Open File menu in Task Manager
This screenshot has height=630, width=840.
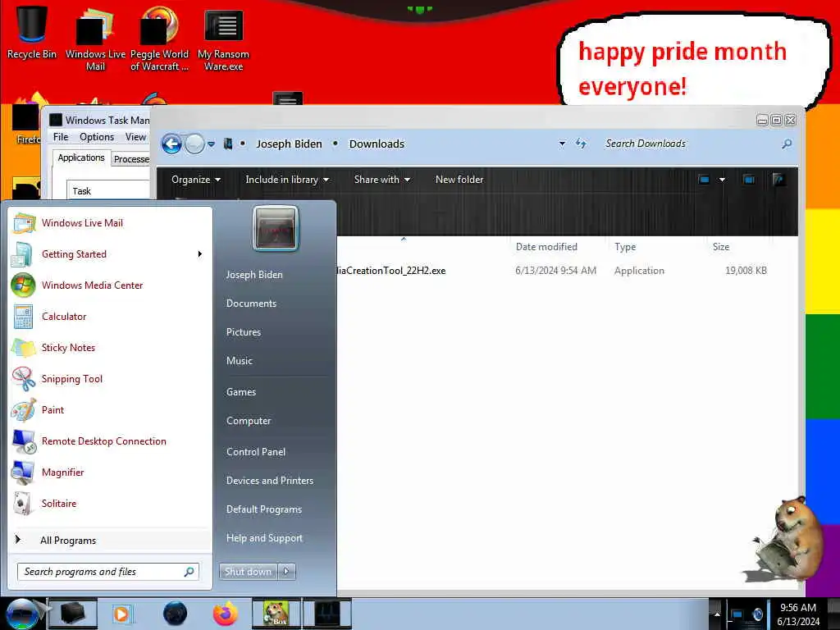click(61, 137)
